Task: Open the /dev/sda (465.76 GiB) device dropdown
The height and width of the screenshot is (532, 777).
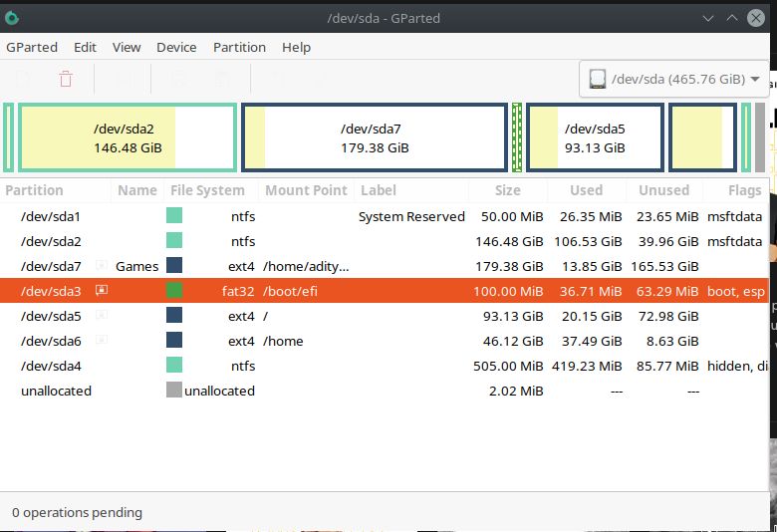Action: tap(674, 79)
